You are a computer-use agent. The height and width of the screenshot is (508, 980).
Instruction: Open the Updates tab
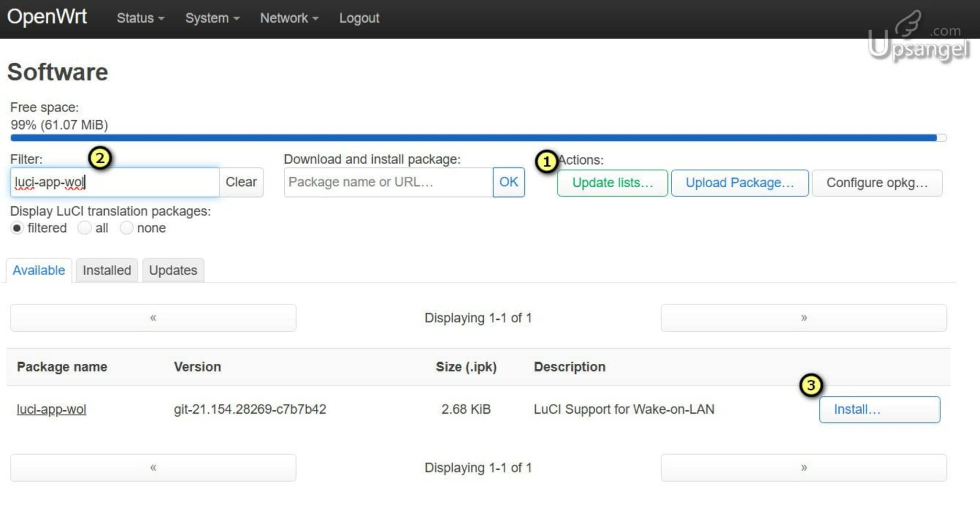click(x=172, y=270)
